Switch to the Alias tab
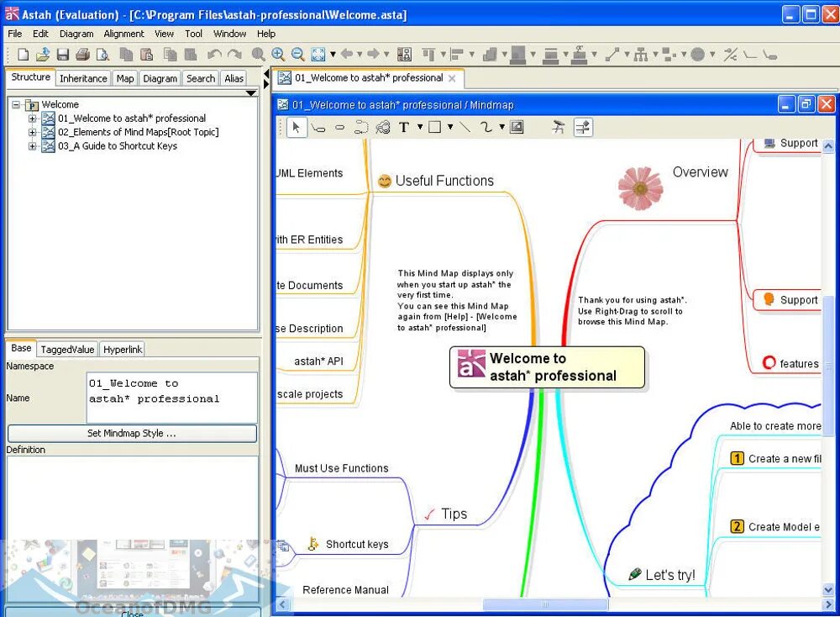 point(234,78)
